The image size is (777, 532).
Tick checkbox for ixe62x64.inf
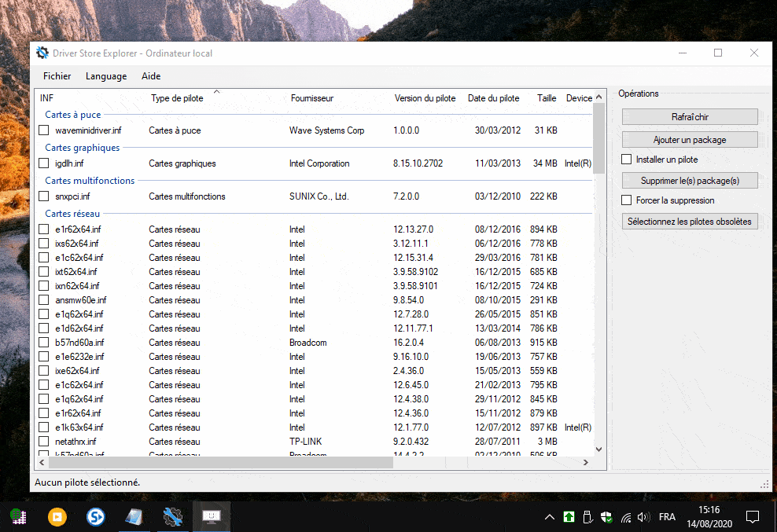(x=43, y=371)
